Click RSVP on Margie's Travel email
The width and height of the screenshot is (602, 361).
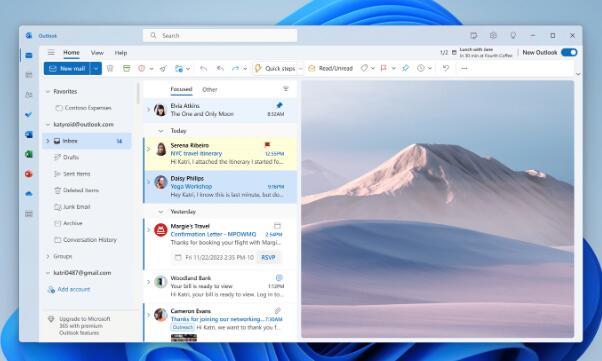(268, 257)
